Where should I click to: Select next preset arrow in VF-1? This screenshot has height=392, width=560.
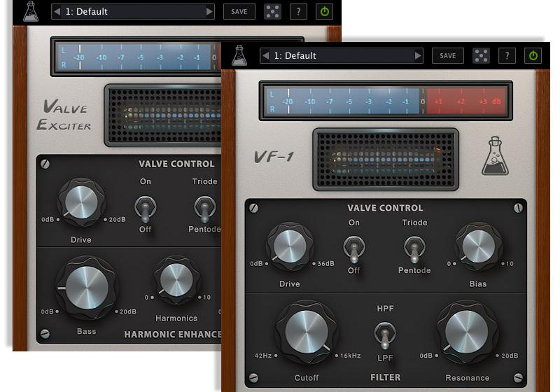point(418,56)
